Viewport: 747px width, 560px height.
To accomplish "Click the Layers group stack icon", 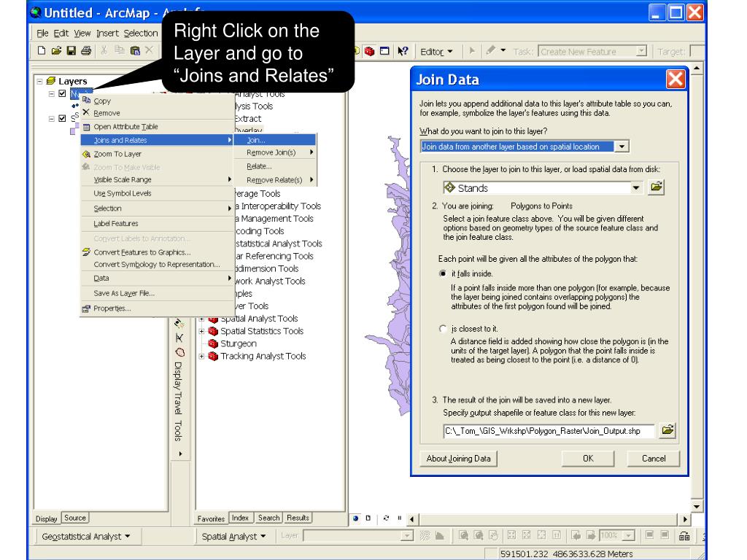I will (x=50, y=81).
